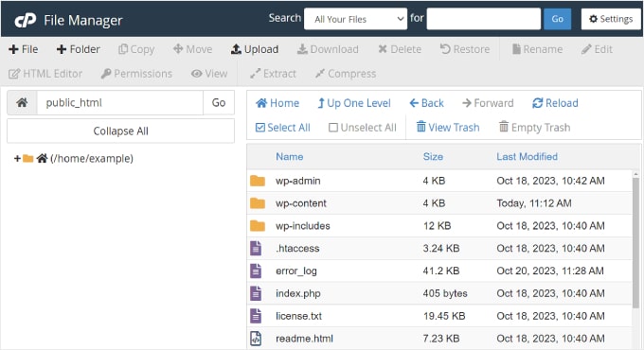Sort by Last Modified column header
The image size is (644, 350).
[x=527, y=157]
